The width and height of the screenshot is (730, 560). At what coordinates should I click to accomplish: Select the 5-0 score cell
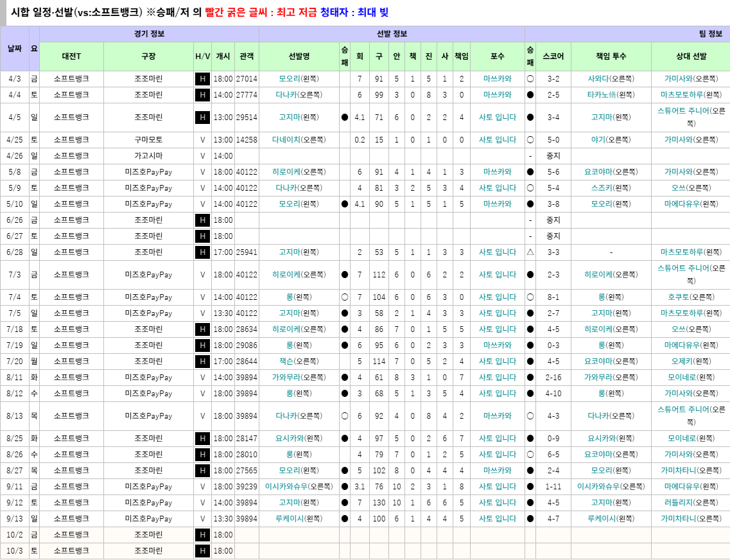tap(553, 139)
